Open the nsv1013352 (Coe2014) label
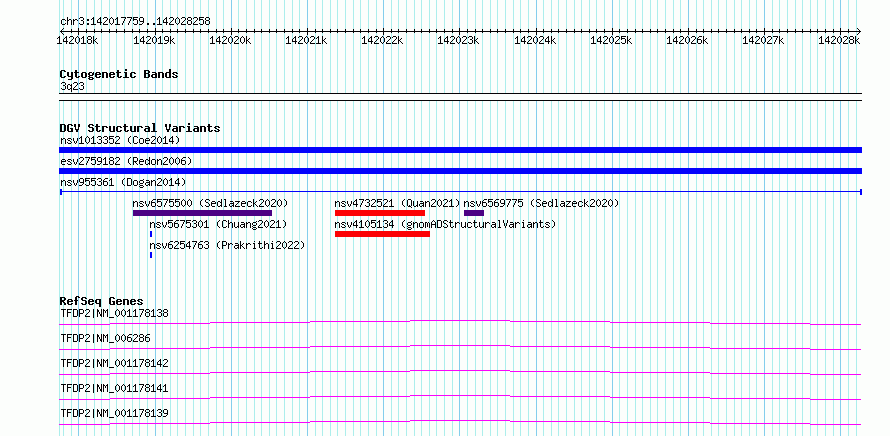The width and height of the screenshot is (890, 436). tap(120, 140)
